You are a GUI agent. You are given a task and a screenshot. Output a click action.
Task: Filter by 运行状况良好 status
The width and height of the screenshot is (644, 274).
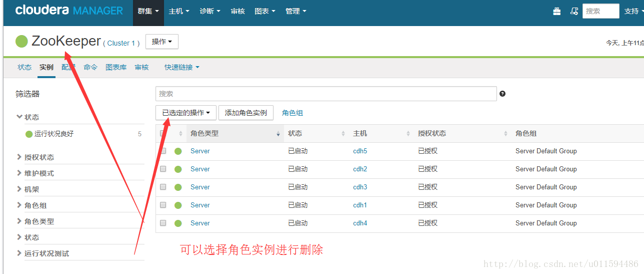[54, 134]
